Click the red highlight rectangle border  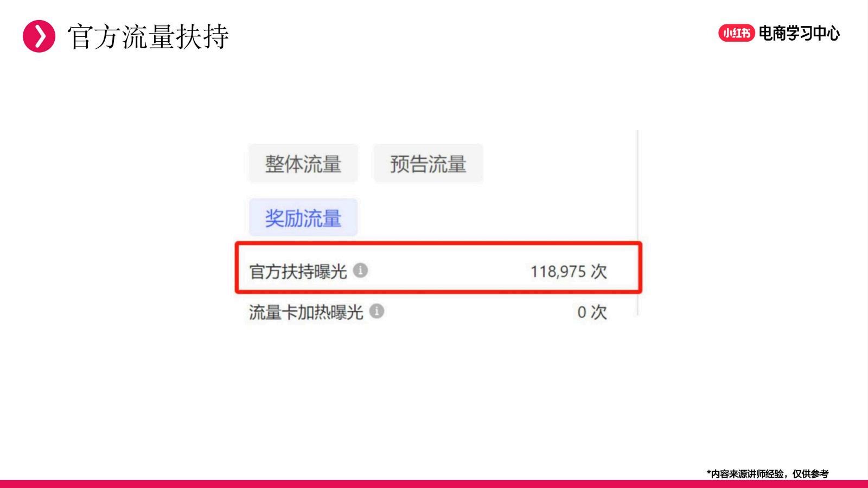438,243
